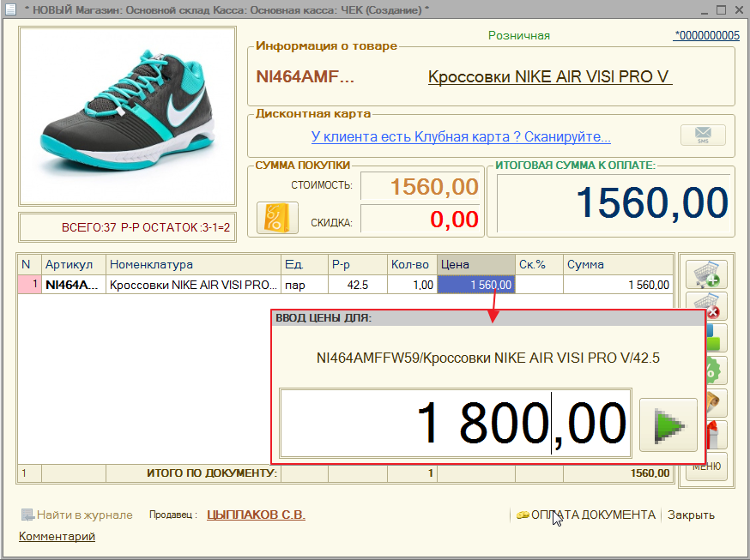Select article cell NI464A... in row 1
Screen dimensions: 750x560
tap(74, 285)
